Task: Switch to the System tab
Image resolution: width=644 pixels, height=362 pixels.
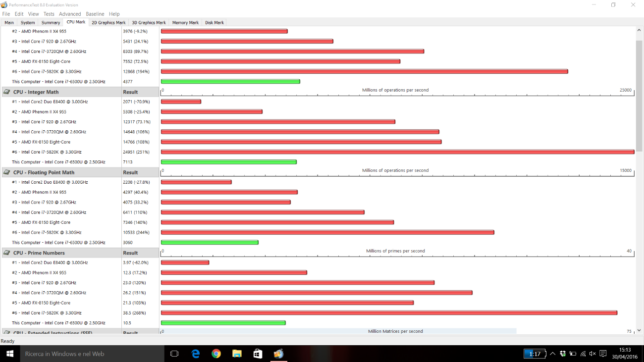Action: [28, 23]
